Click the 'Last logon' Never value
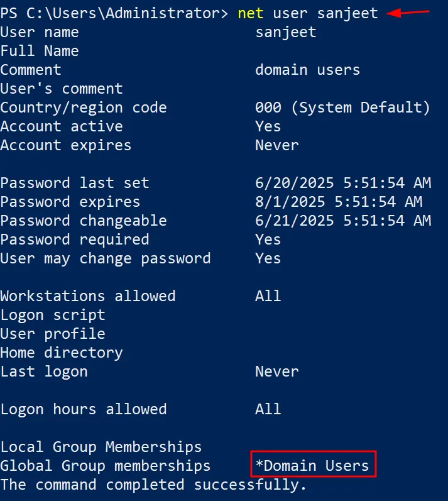 276,372
